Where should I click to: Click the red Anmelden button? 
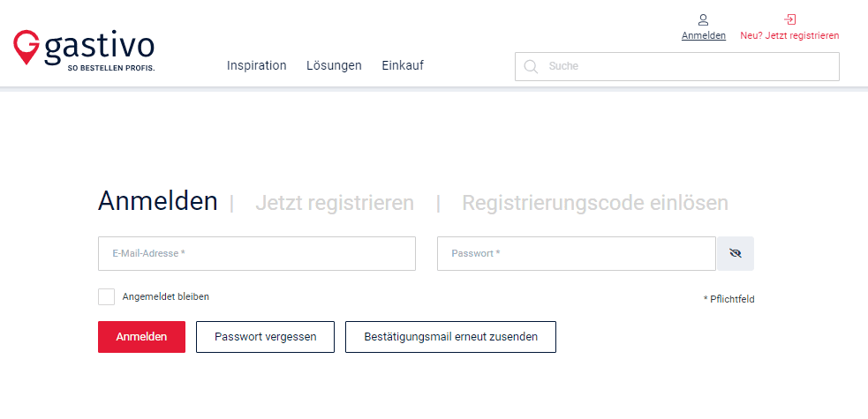pos(141,337)
